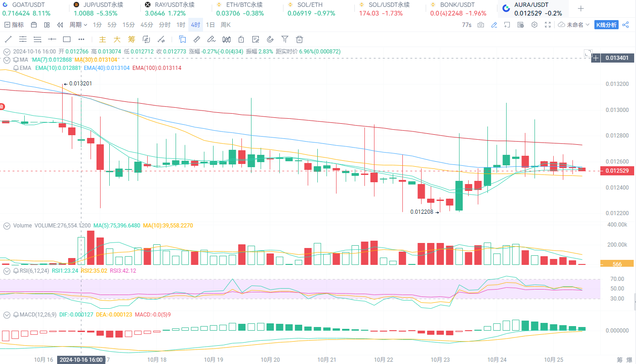
Task: Toggle the bell alert on MA indicator
Action: pyautogui.click(x=16, y=60)
